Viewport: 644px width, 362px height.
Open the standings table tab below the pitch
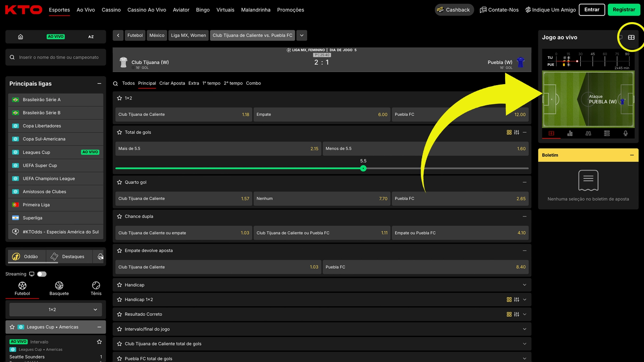[x=607, y=133]
